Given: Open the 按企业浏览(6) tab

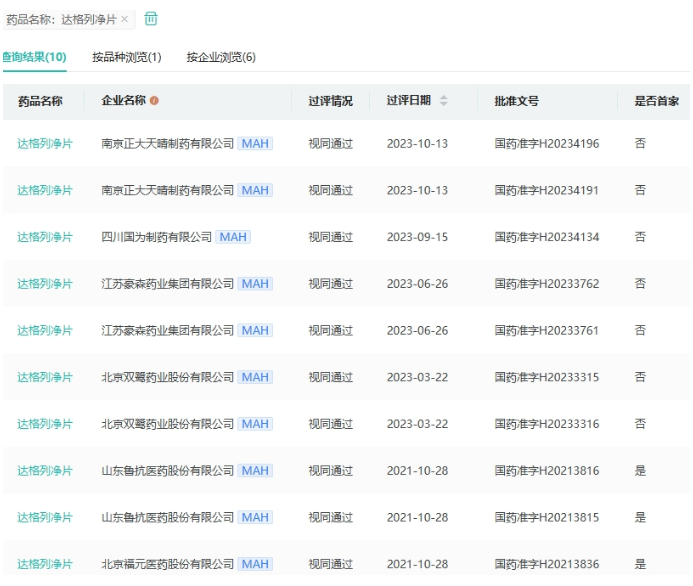Looking at the screenshot, I should click(x=221, y=57).
